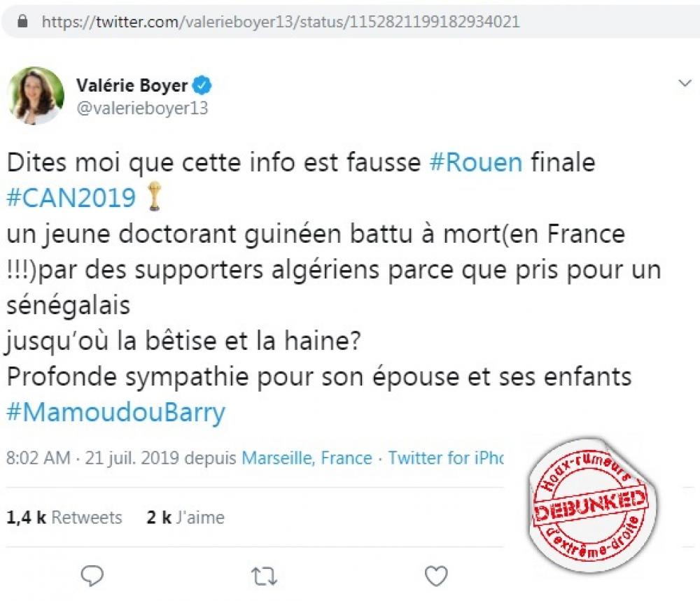The image size is (700, 601).
Task: Open the #Rouen hashtag
Action: (x=475, y=162)
